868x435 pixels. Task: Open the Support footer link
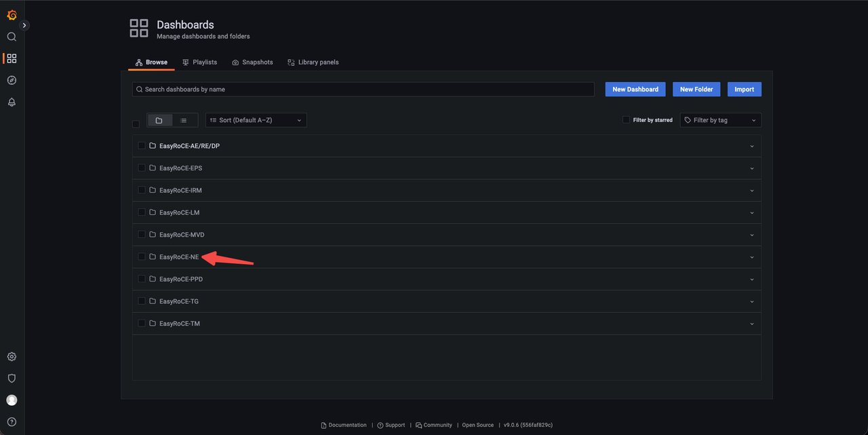click(x=391, y=425)
